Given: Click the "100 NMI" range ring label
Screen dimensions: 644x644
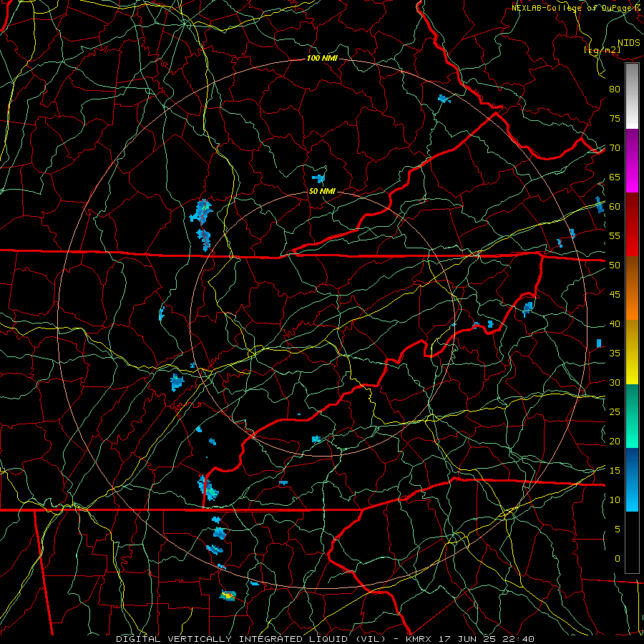Looking at the screenshot, I should click(x=322, y=59).
